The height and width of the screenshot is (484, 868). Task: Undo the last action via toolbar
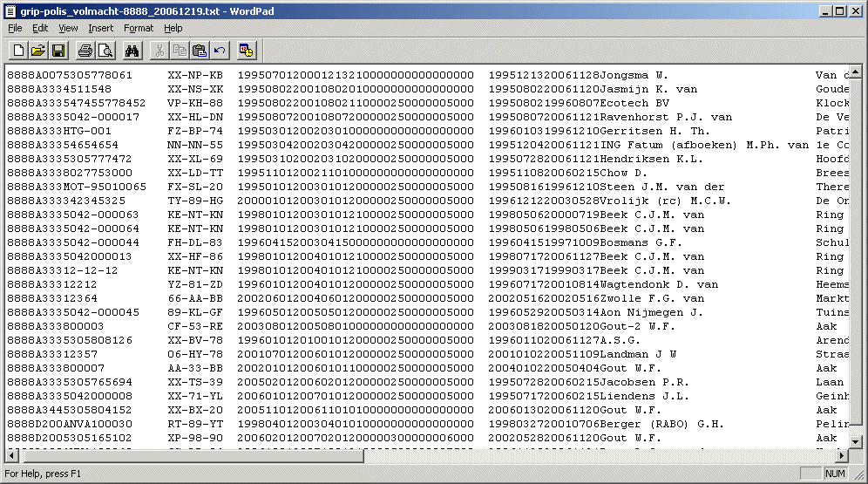[x=220, y=51]
